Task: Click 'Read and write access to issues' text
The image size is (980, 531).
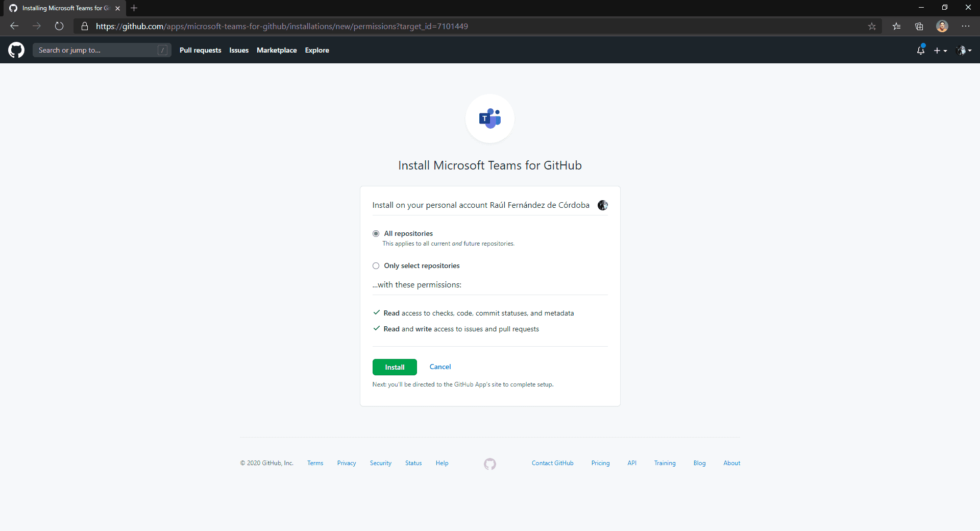Action: 461,329
